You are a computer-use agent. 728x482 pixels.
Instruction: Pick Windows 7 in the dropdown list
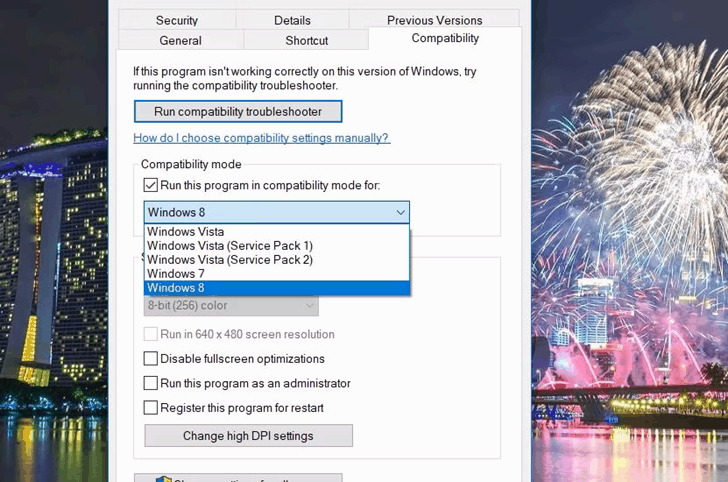[277, 274]
